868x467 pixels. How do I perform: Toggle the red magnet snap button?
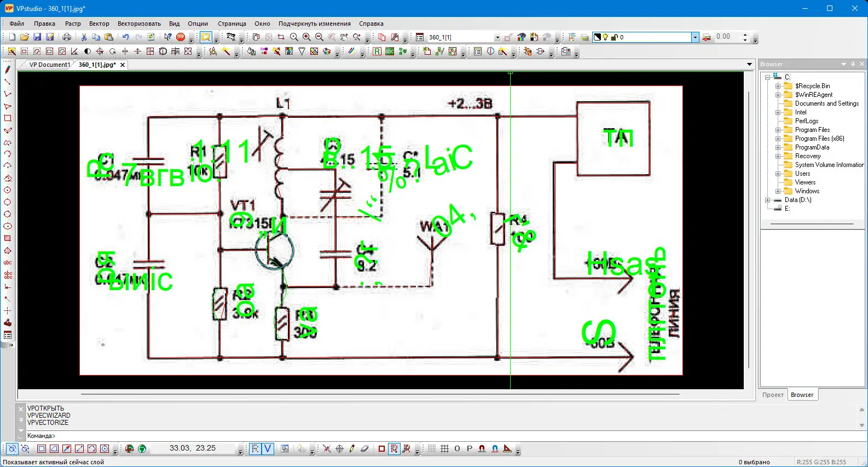[482, 449]
